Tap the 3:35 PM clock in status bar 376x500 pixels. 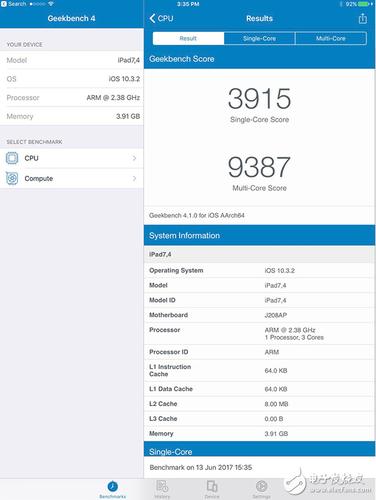tap(188, 4)
